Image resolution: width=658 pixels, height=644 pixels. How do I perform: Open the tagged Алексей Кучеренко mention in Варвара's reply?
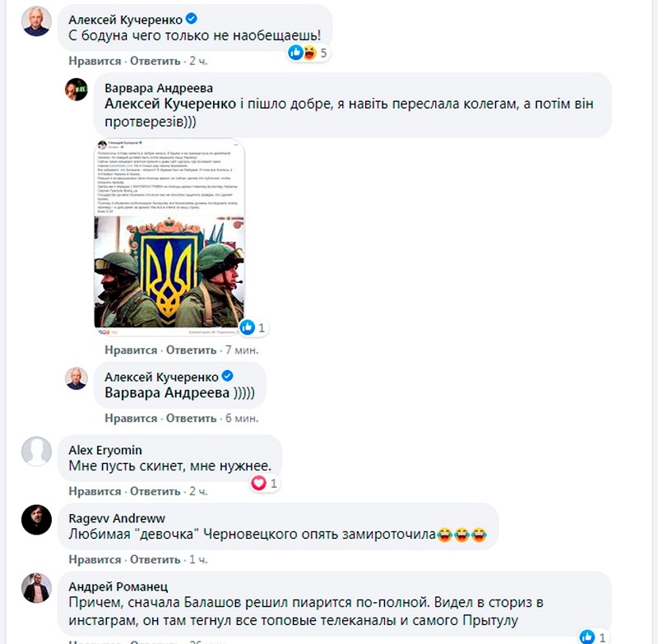(x=170, y=104)
